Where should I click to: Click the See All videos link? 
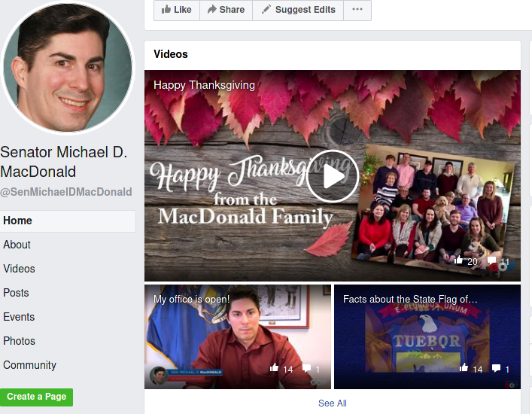[333, 403]
